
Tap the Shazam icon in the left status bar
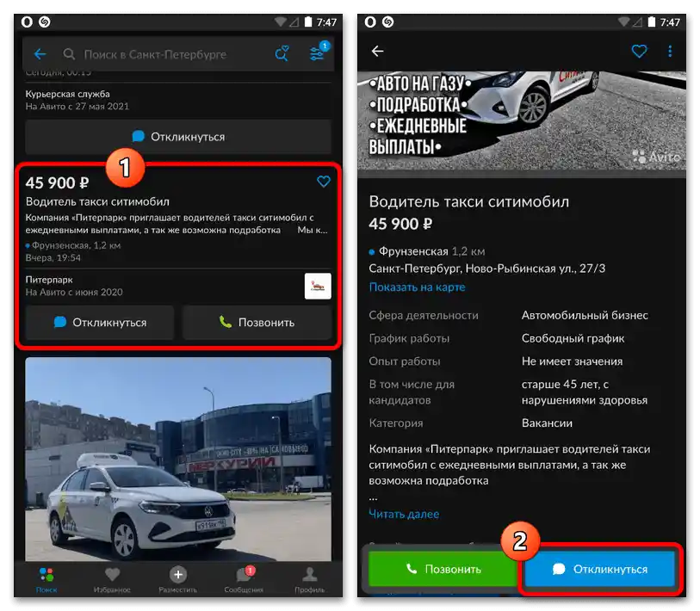(x=44, y=22)
